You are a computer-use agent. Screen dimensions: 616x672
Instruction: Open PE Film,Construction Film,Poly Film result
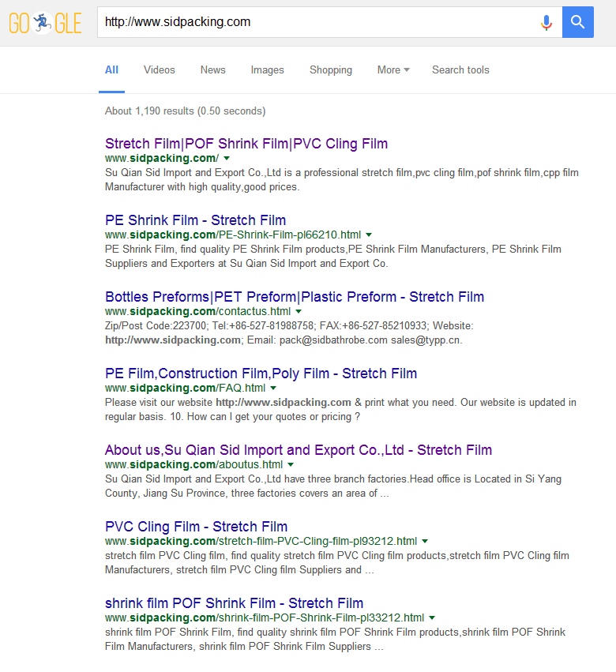[261, 374]
